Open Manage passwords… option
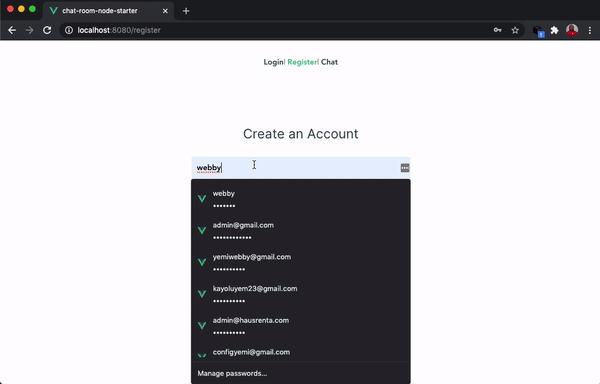 point(301,373)
